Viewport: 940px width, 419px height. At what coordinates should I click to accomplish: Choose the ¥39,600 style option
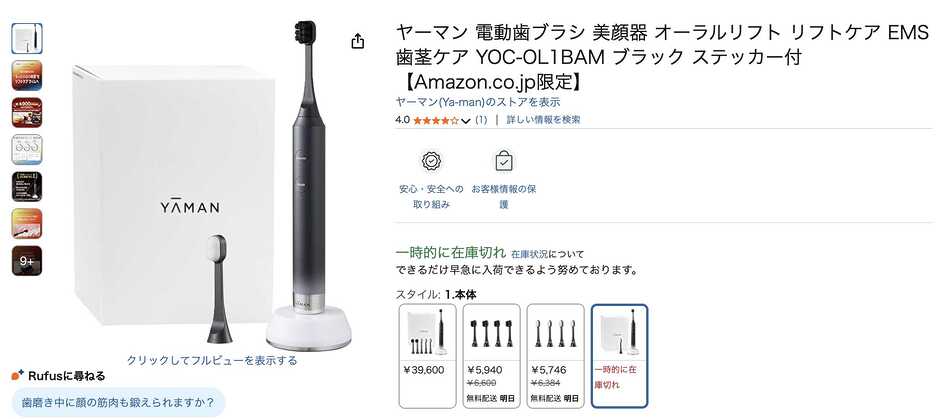point(427,355)
